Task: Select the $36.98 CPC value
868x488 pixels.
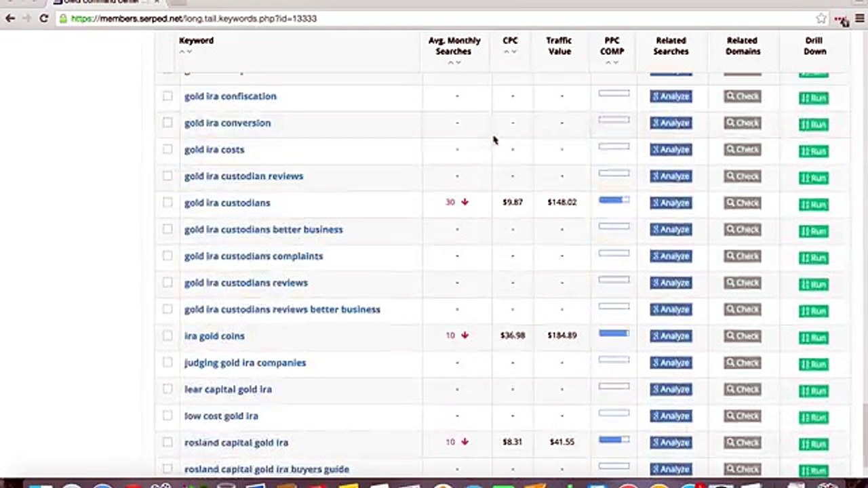Action: (513, 335)
